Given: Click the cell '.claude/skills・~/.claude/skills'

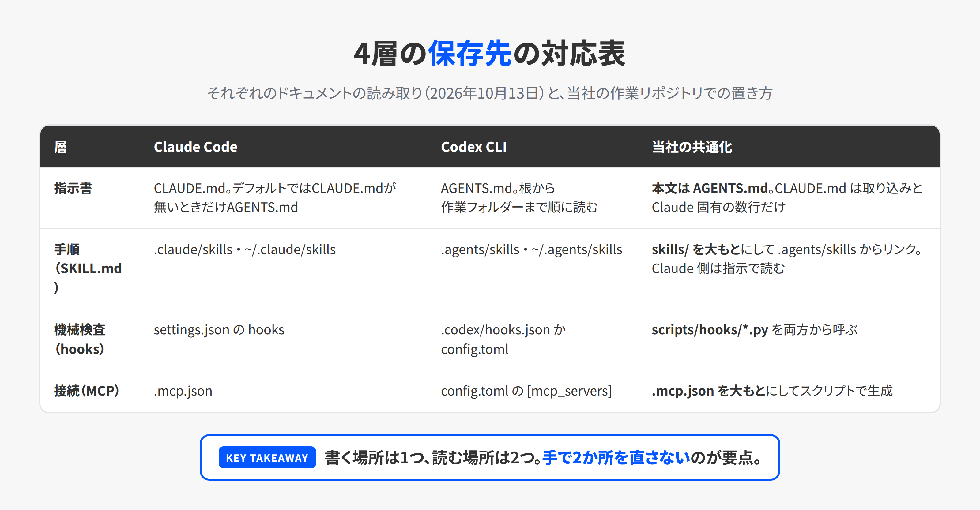Looking at the screenshot, I should (245, 249).
